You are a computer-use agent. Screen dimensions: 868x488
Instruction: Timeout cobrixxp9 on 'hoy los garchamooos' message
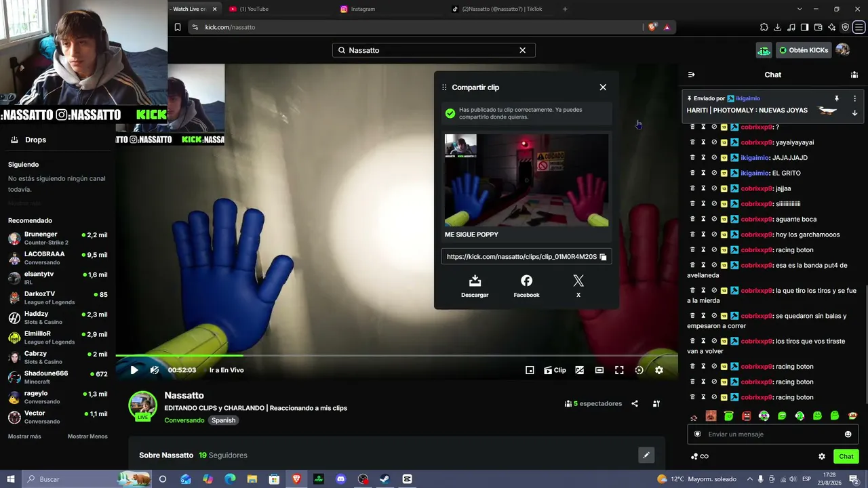(x=703, y=235)
